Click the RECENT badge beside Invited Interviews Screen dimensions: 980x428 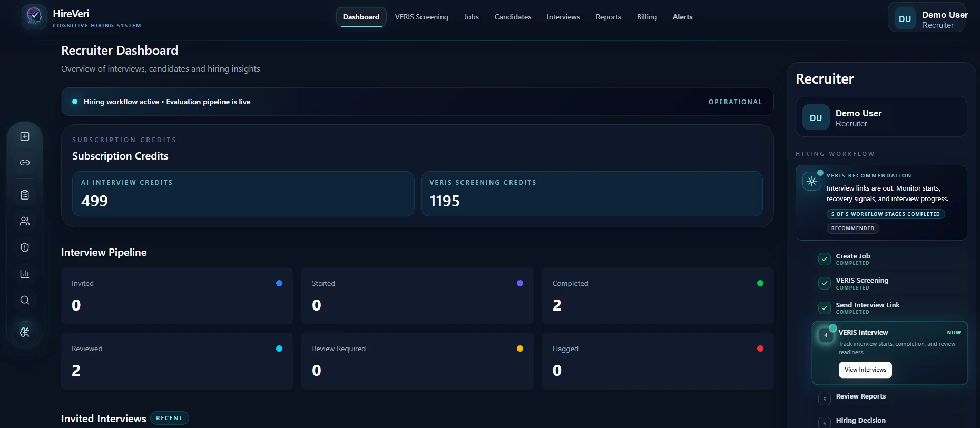[x=169, y=418]
